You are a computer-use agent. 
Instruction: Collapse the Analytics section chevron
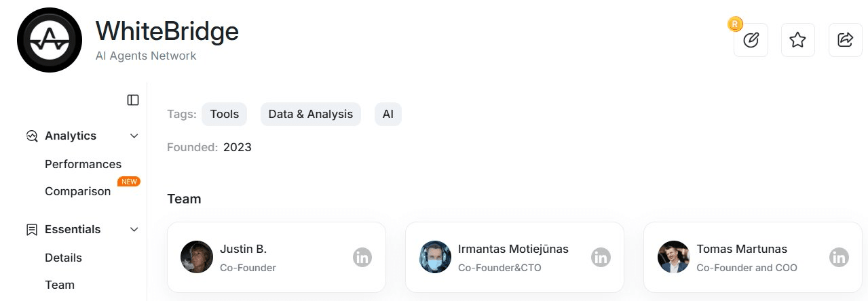pos(134,136)
